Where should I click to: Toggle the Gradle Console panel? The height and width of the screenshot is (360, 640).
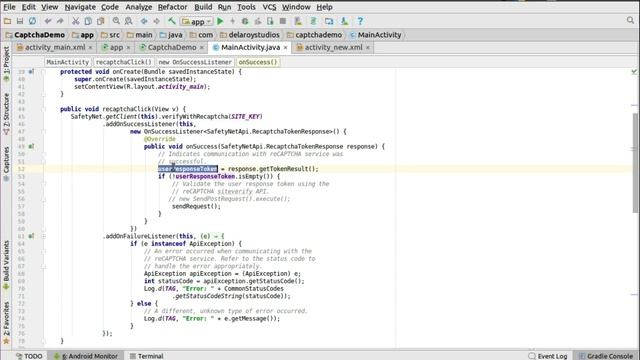[606, 356]
